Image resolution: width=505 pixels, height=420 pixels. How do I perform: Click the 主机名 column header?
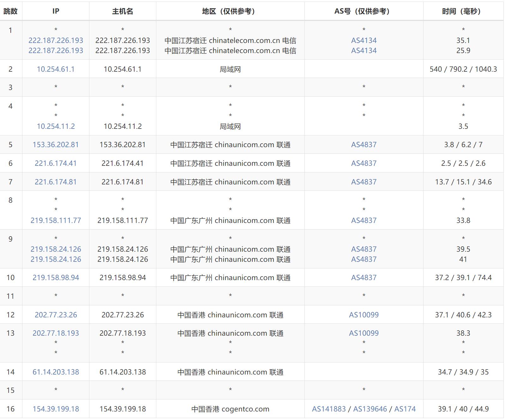point(123,11)
